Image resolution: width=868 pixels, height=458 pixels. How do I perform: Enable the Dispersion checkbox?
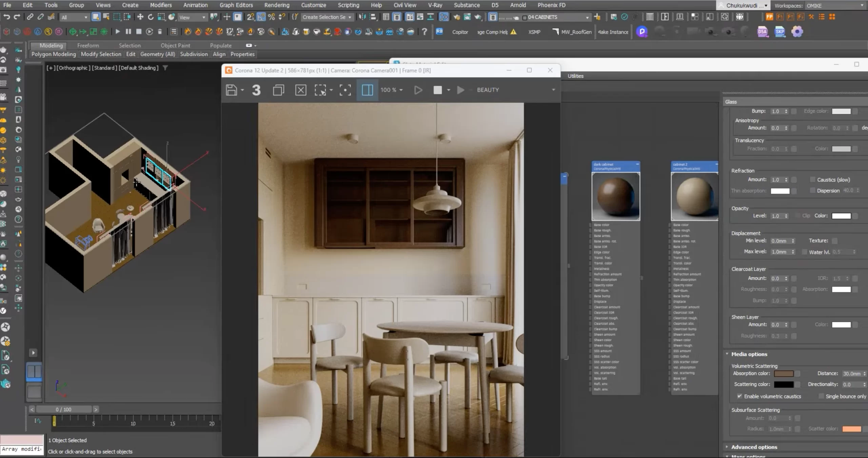[812, 190]
